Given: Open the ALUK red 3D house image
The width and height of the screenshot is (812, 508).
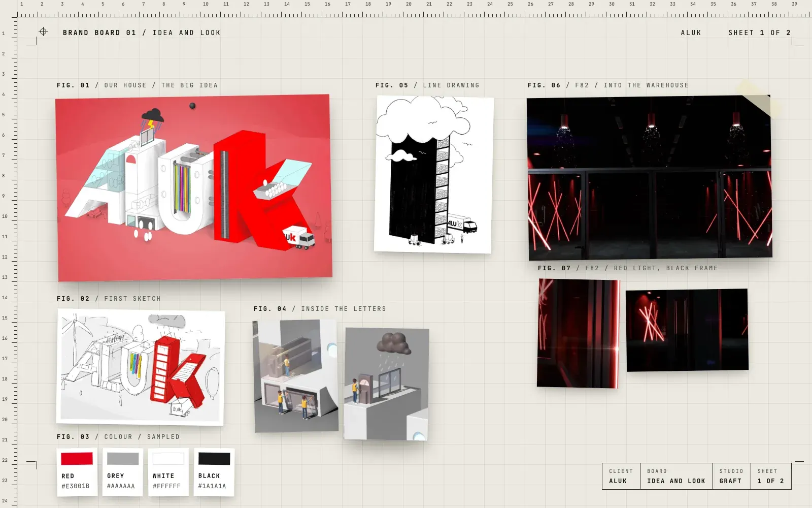Looking at the screenshot, I should click(194, 187).
